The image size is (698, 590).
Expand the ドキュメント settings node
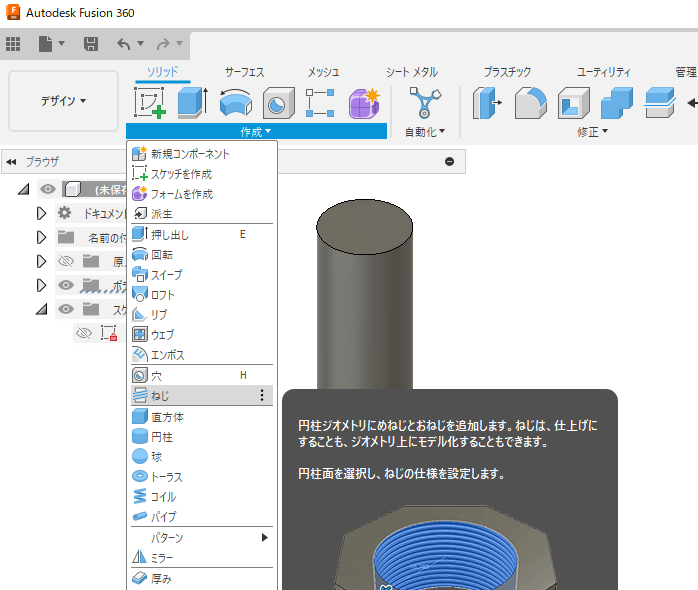tap(41, 214)
